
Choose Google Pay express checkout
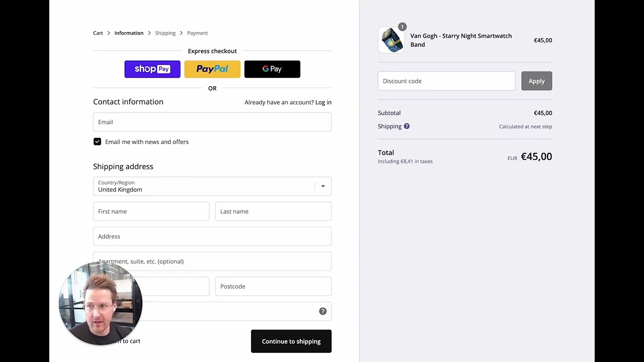tap(272, 69)
